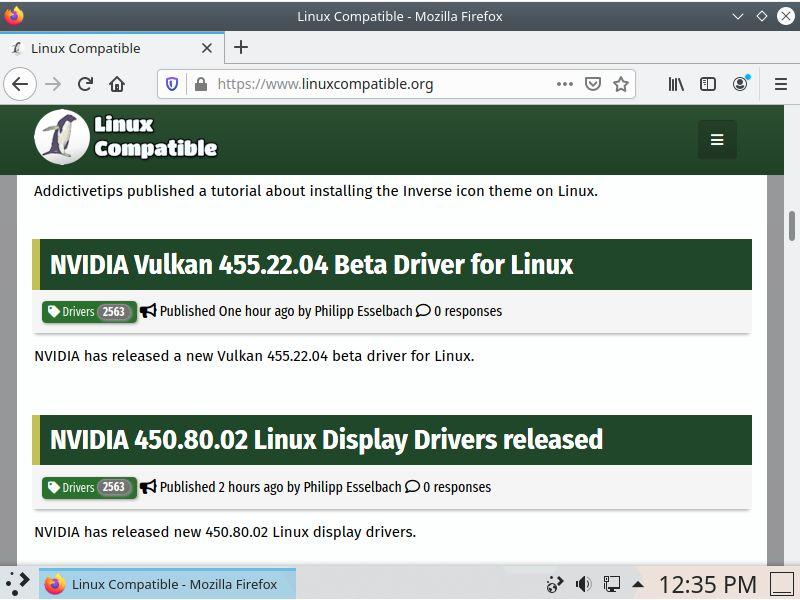The height and width of the screenshot is (600, 800).
Task: Open NVIDIA Vulkan 455.22.04 Beta Driver article
Action: (311, 265)
